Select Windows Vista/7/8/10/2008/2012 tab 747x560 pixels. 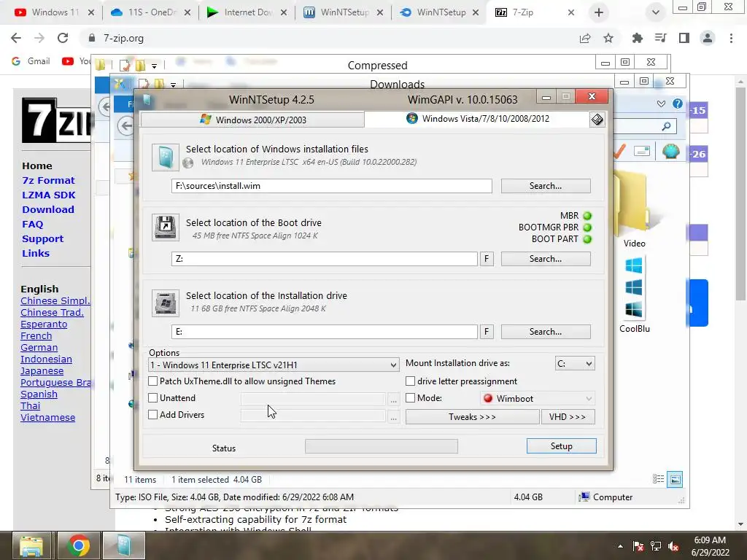pyautogui.click(x=478, y=119)
